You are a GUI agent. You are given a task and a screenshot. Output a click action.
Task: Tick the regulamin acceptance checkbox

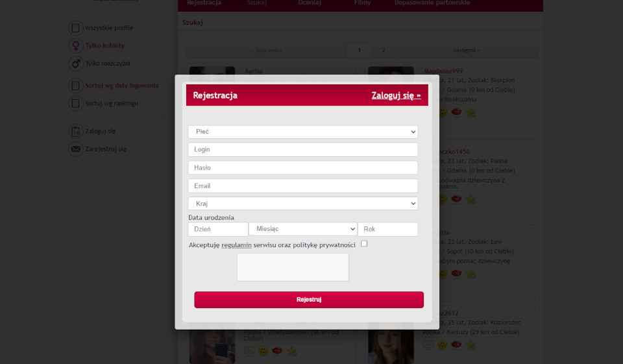364,244
